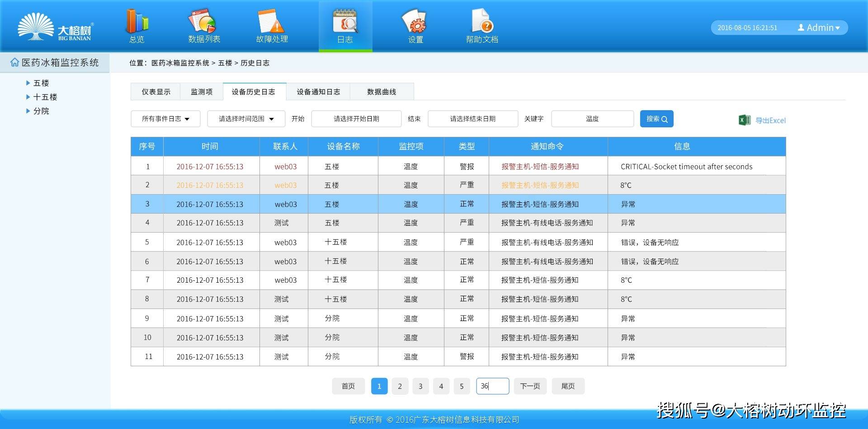Click the orange web03 contact in row 2
This screenshot has height=429, width=868.
[x=286, y=185]
